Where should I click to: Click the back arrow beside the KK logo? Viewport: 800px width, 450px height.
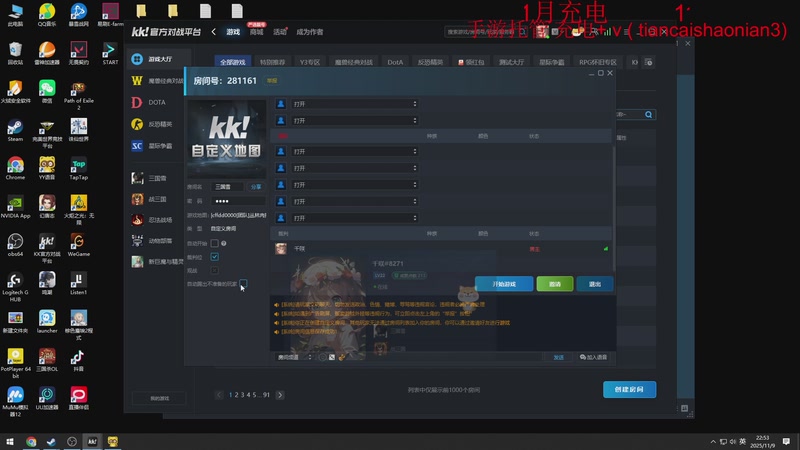click(213, 32)
